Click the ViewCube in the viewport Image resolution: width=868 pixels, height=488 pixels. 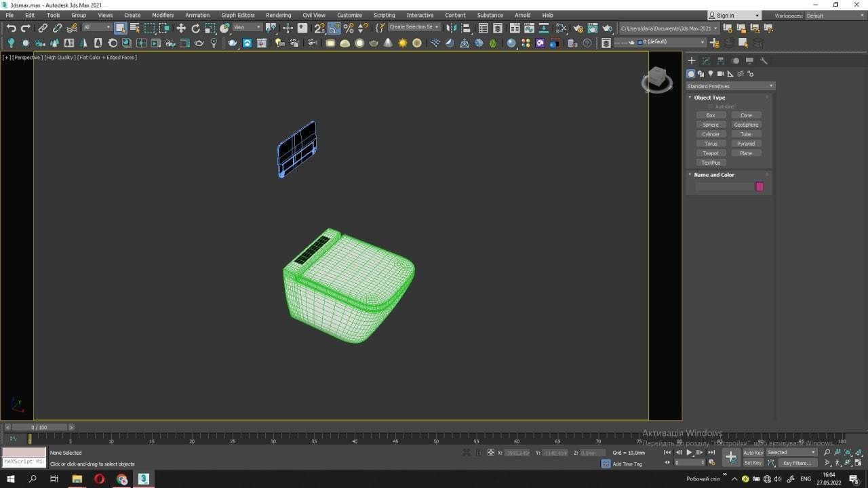(657, 79)
